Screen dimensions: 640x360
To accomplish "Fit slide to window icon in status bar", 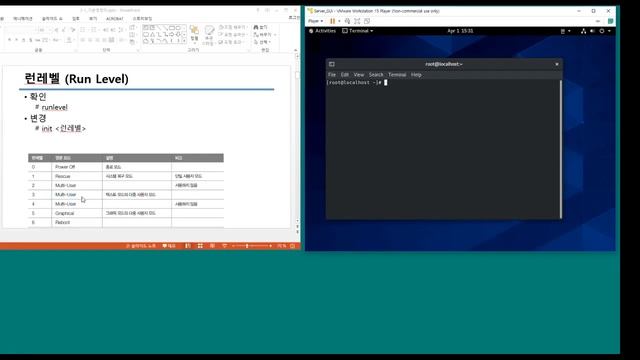I will point(293,246).
